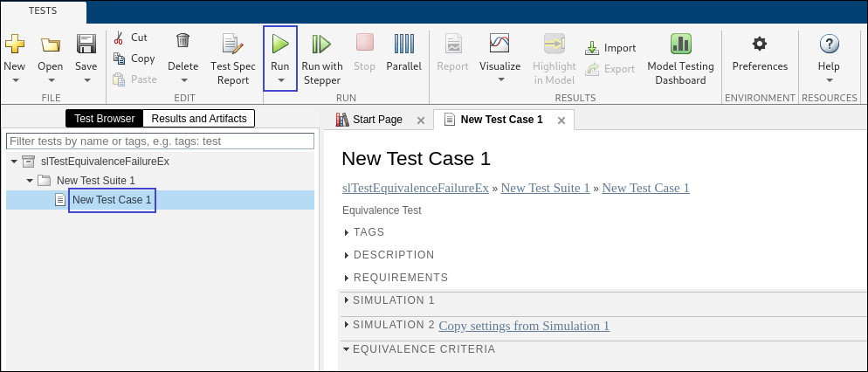Click the Cut scissors icon
Viewport: 868px width, 372px height.
[x=120, y=38]
